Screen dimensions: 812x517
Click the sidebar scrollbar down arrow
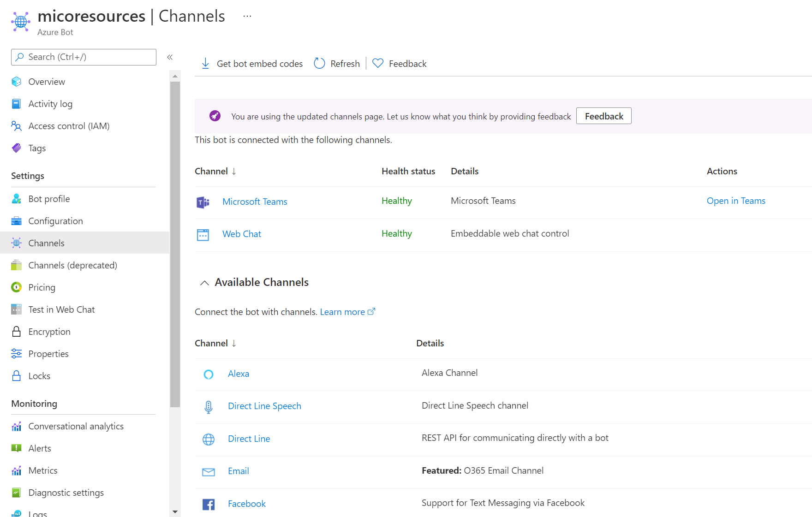pos(175,512)
